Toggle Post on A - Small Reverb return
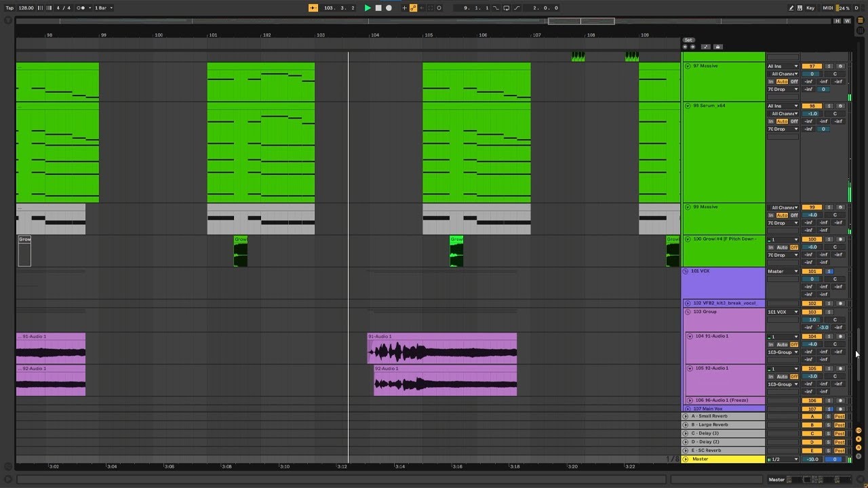 [x=840, y=416]
